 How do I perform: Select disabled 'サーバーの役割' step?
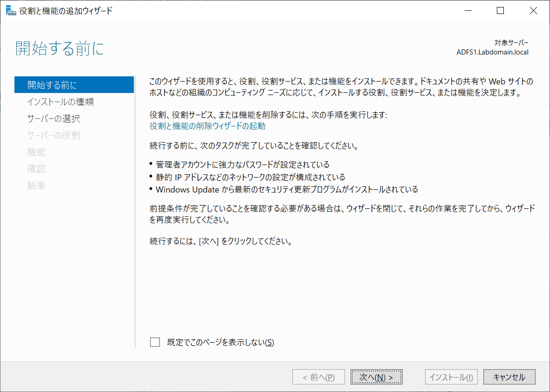pos(53,135)
